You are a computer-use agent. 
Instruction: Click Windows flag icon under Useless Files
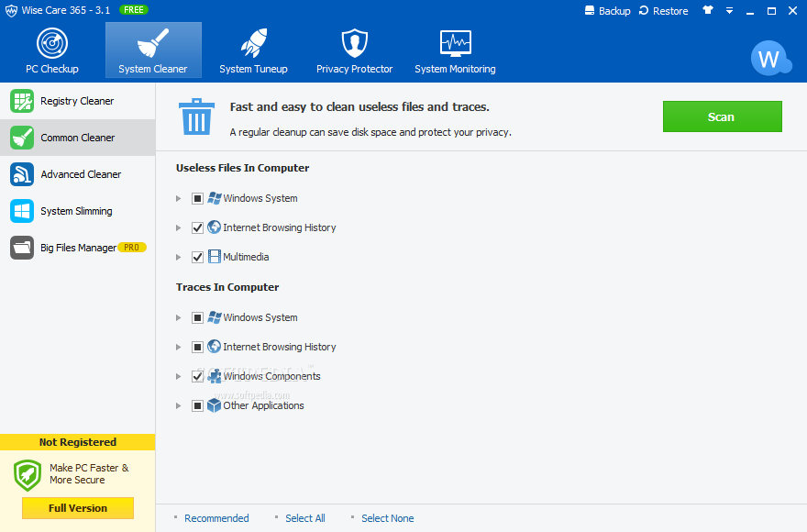214,198
